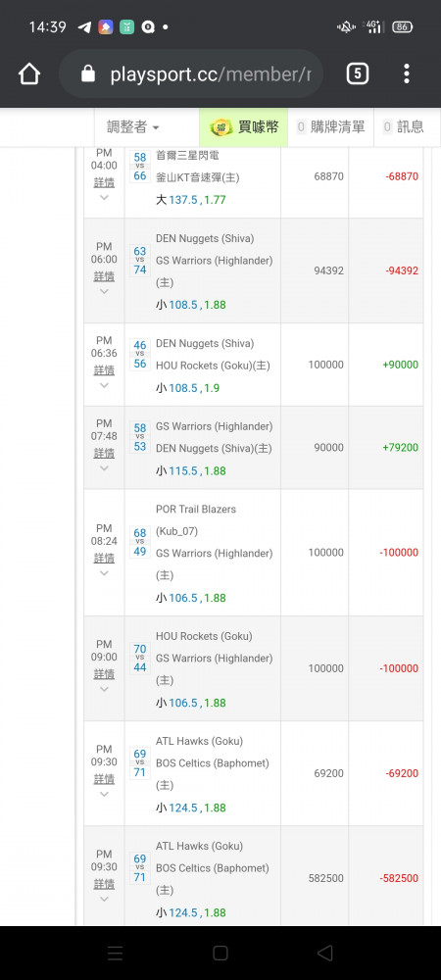
Task: Open the 訊息 tab
Action: pyautogui.click(x=404, y=127)
